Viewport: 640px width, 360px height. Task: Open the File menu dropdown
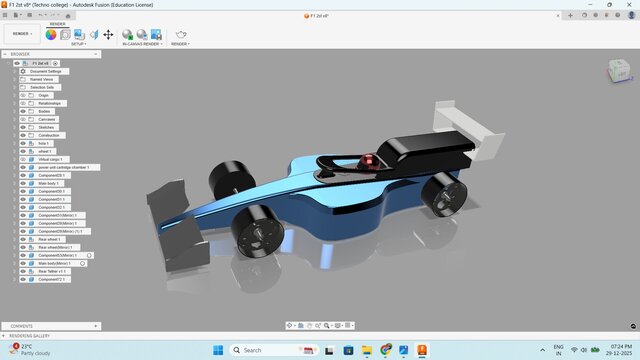point(17,15)
